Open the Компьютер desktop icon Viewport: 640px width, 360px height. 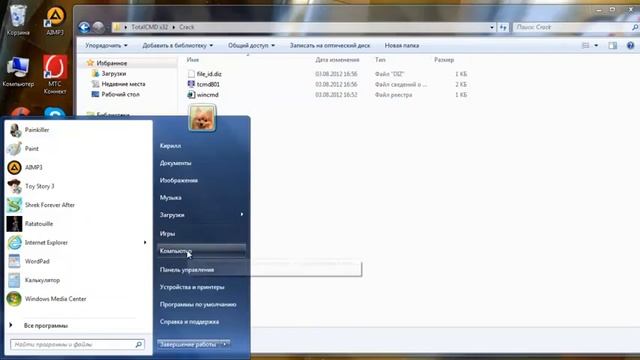tap(18, 72)
